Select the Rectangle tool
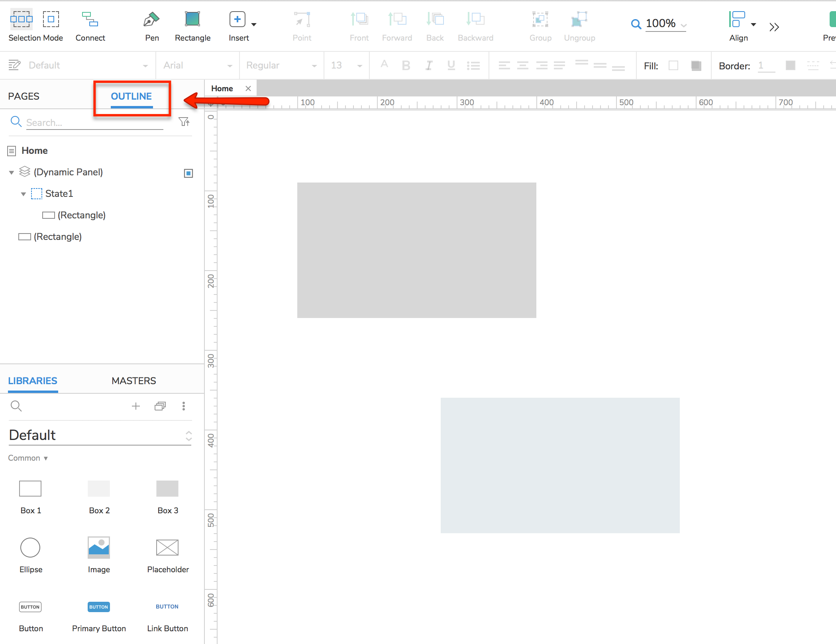 coord(192,19)
